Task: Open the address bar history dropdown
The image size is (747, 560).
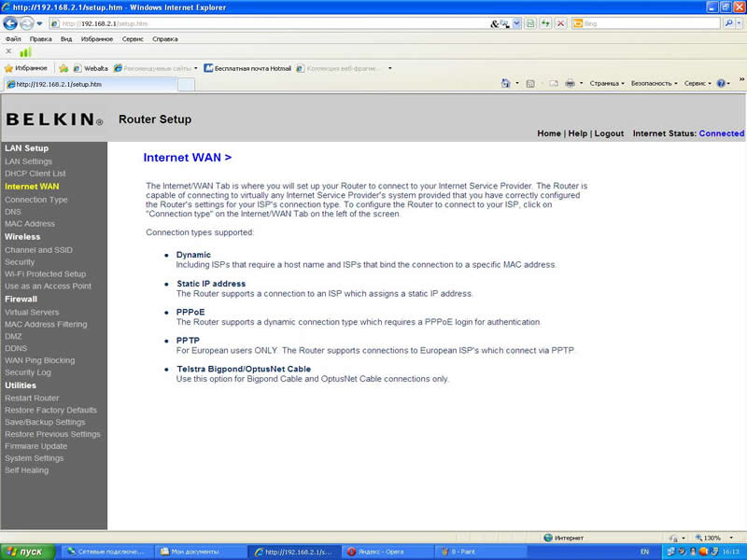Action: point(517,22)
